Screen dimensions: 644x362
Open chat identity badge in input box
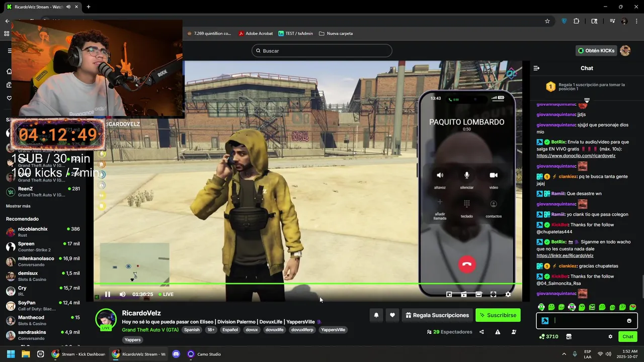point(545,321)
